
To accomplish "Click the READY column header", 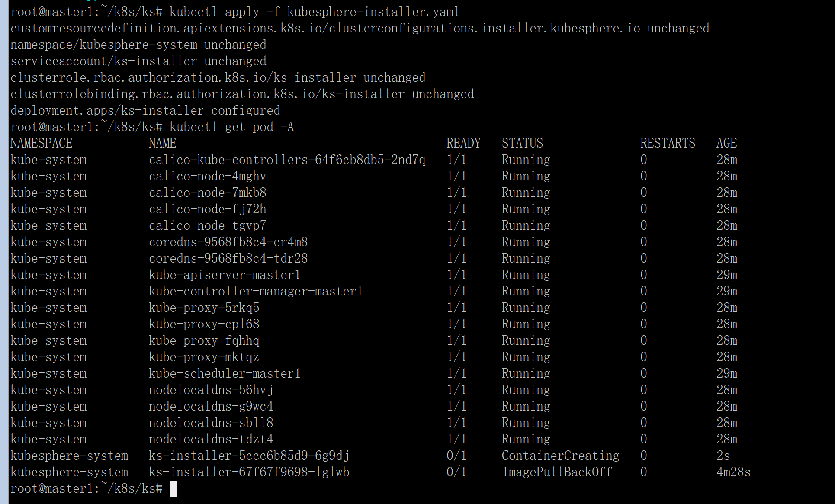I will tap(464, 143).
